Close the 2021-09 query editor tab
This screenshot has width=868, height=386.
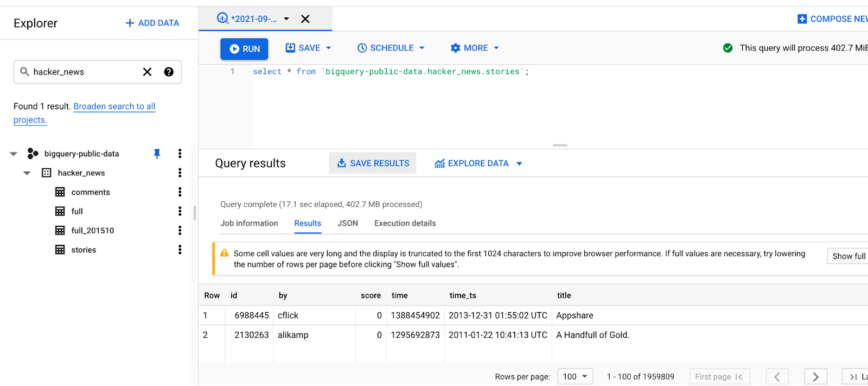[x=305, y=19]
